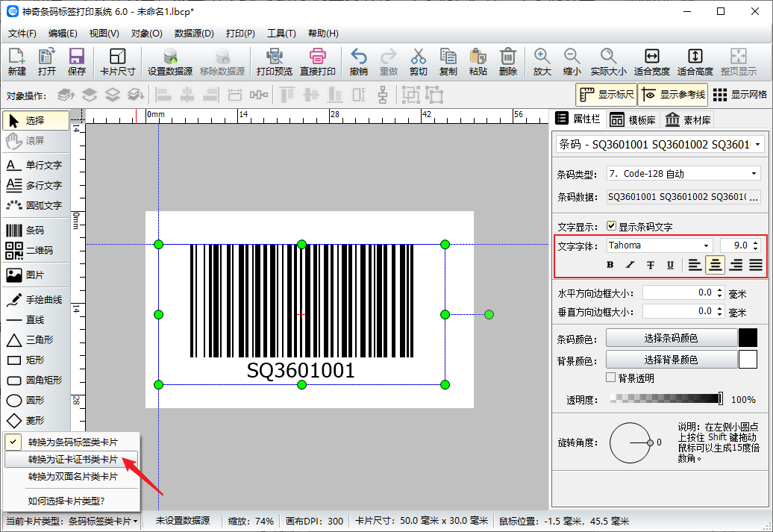This screenshot has width=773, height=532.
Task: Click font size 9.0 stepper arrows
Action: click(756, 245)
